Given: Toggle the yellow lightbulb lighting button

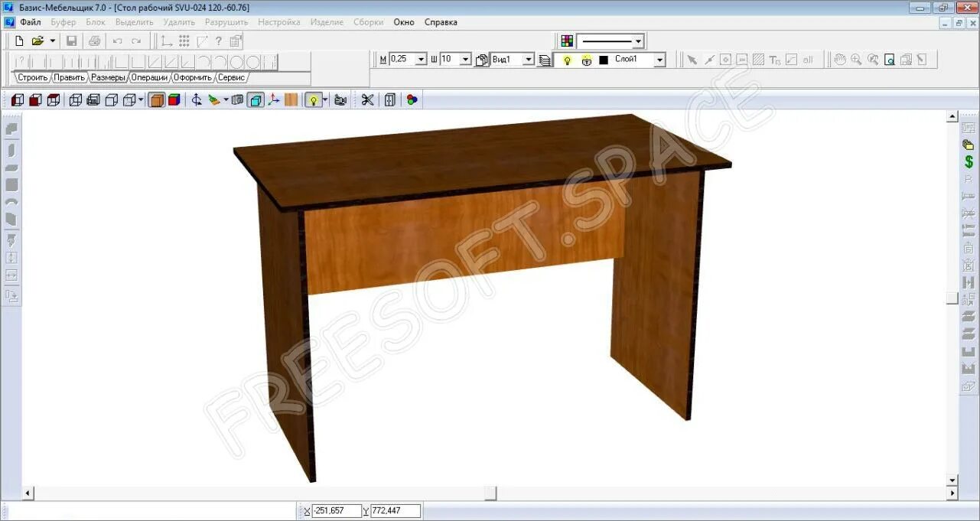Looking at the screenshot, I should coord(312,99).
